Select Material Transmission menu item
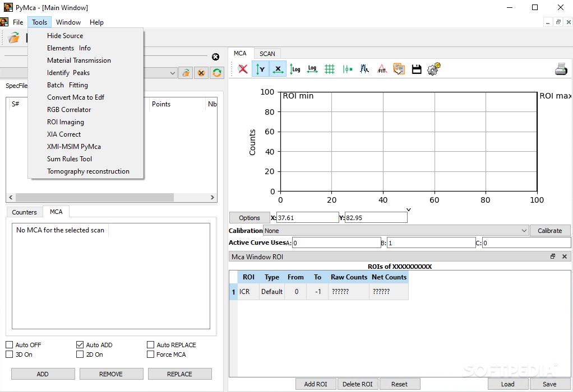573x392 pixels. [86, 60]
